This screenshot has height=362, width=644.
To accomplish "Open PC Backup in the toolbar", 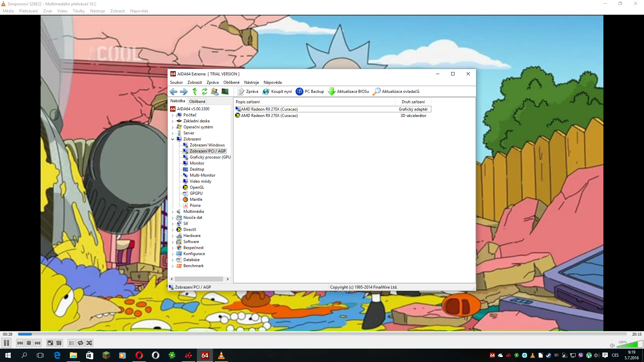I will coord(310,92).
